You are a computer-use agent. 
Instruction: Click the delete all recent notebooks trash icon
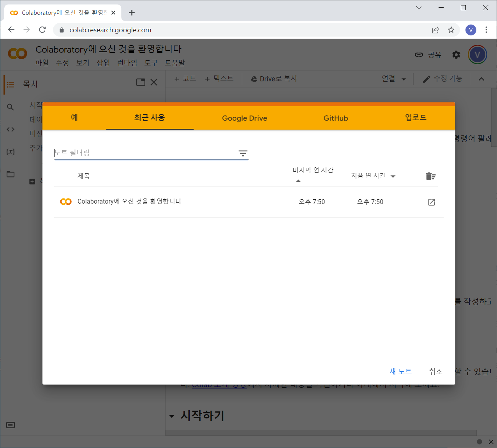click(430, 176)
